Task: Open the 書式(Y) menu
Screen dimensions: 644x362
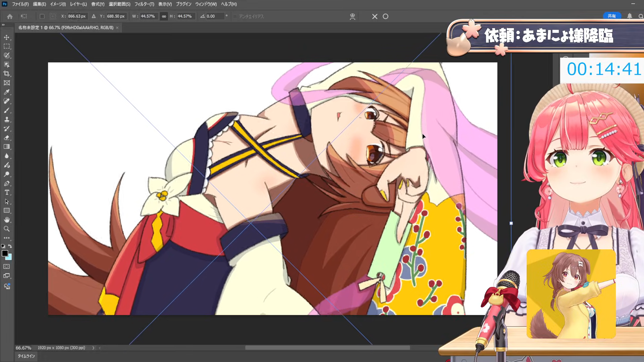Action: tap(98, 4)
